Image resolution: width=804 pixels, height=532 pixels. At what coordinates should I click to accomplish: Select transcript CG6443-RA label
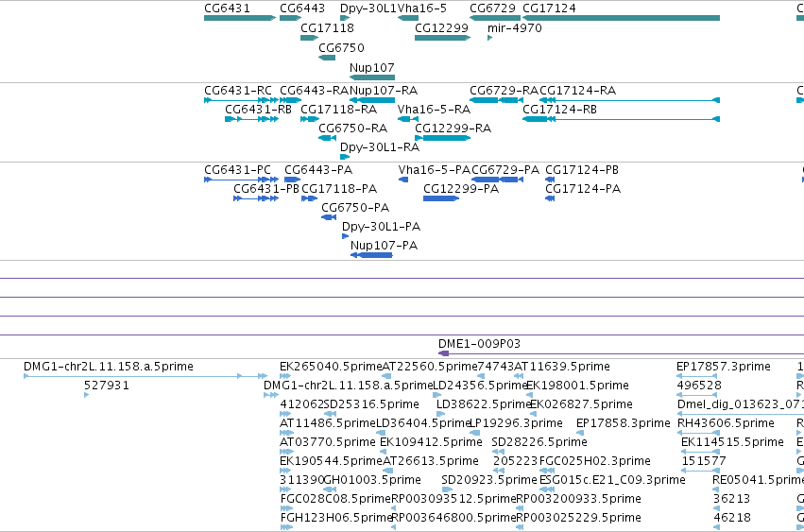[315, 91]
